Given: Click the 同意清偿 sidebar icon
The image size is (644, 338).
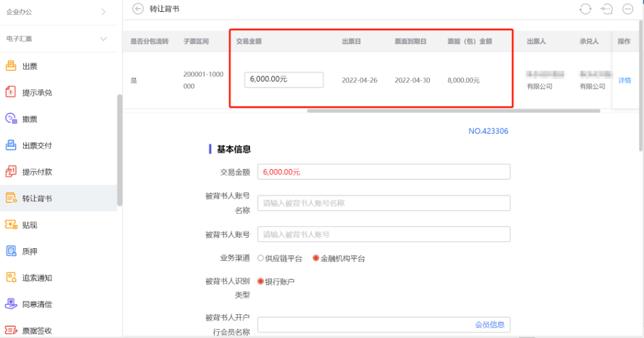Looking at the screenshot, I should tap(11, 304).
